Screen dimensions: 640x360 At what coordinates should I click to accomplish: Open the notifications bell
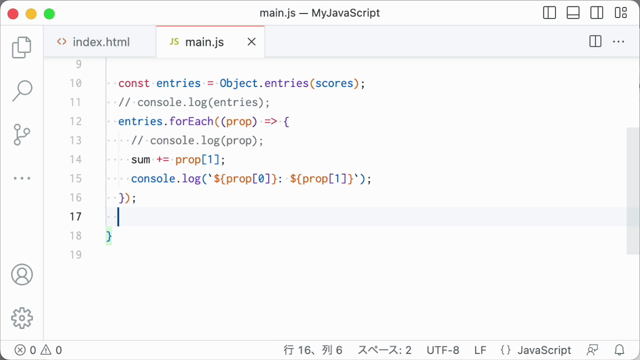click(619, 350)
